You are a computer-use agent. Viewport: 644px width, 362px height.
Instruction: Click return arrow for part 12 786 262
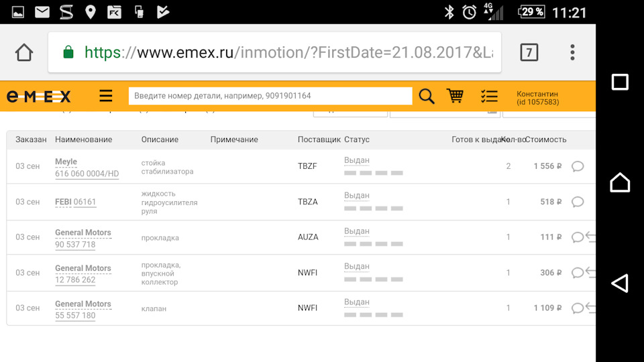[x=590, y=272]
